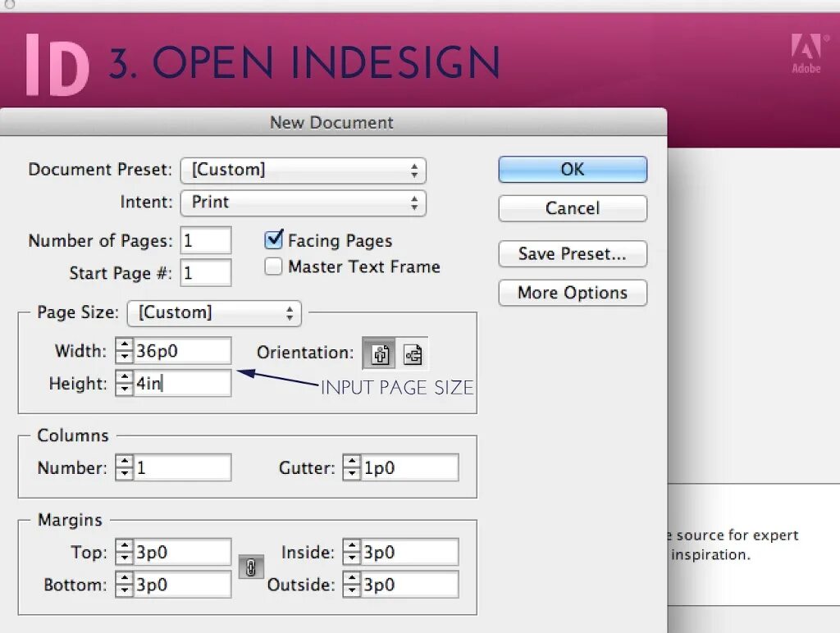Click the Top margin stepper
Viewport: 840px width, 633px height.
[125, 552]
